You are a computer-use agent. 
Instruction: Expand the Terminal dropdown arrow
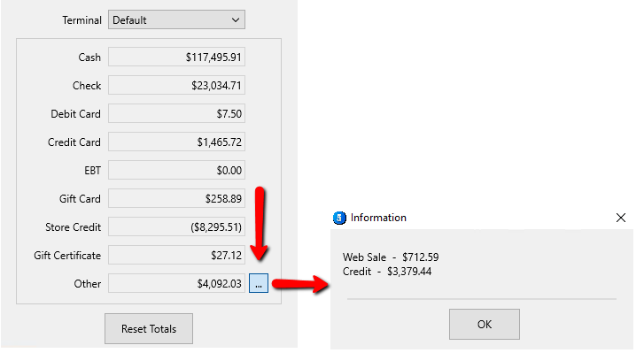point(236,20)
